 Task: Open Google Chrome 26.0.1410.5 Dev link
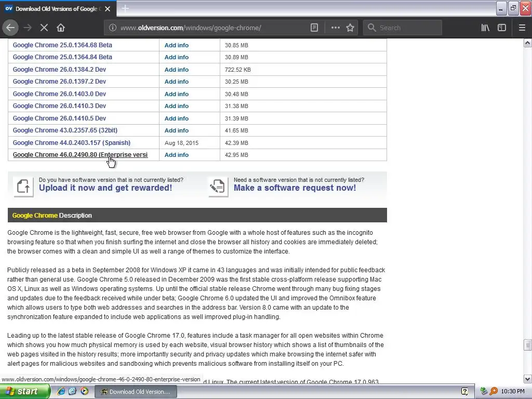(59, 118)
